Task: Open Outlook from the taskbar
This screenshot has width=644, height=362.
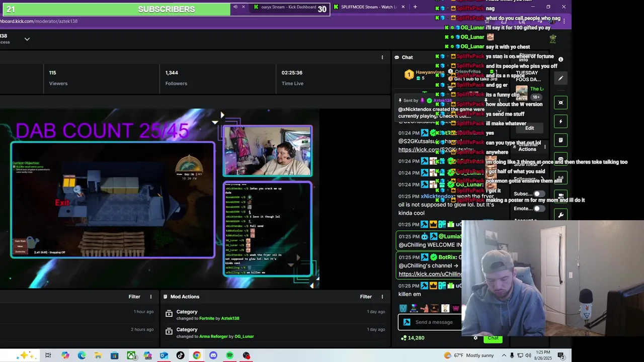Action: [164, 355]
